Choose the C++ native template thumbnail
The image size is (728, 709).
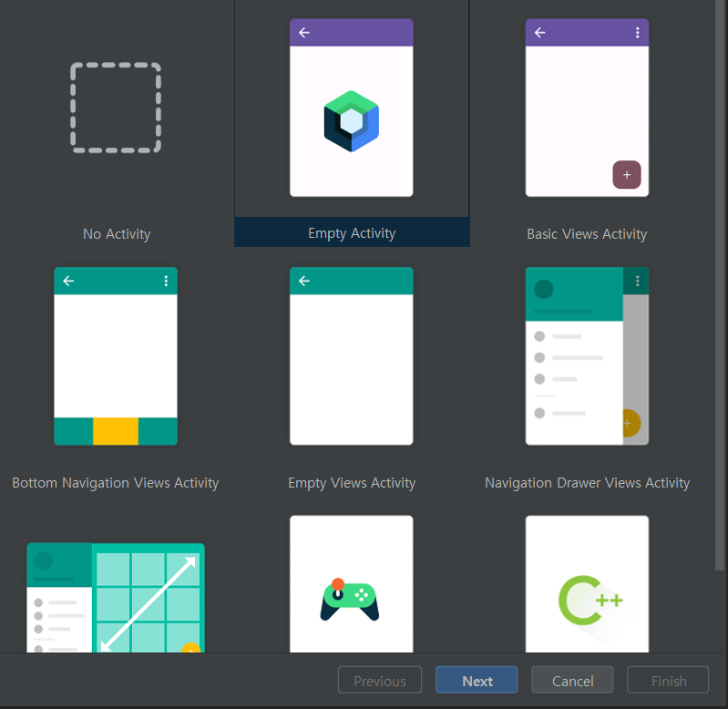pos(587,583)
